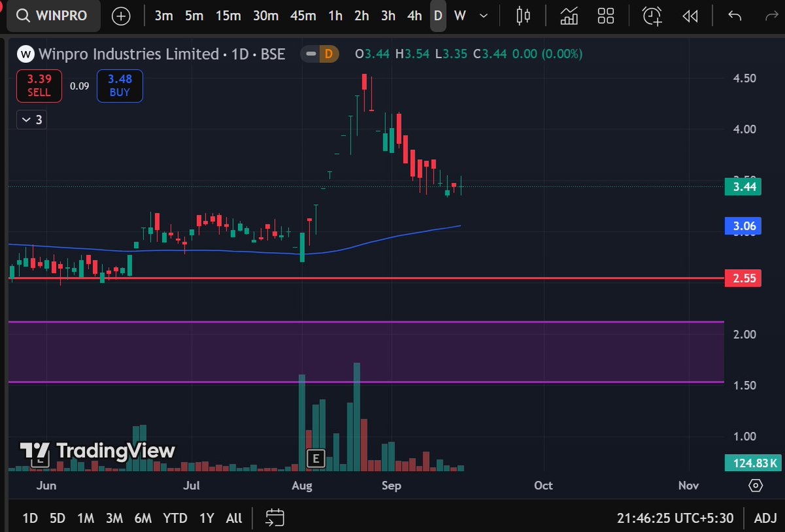
Task: Click the blue 3.06 moving average label
Action: [x=744, y=226]
